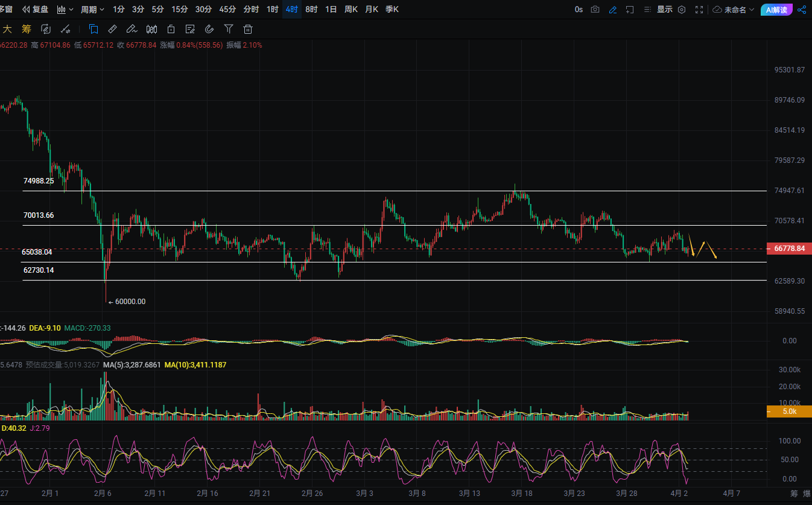Expand the 周期 period dropdown

pyautogui.click(x=92, y=10)
